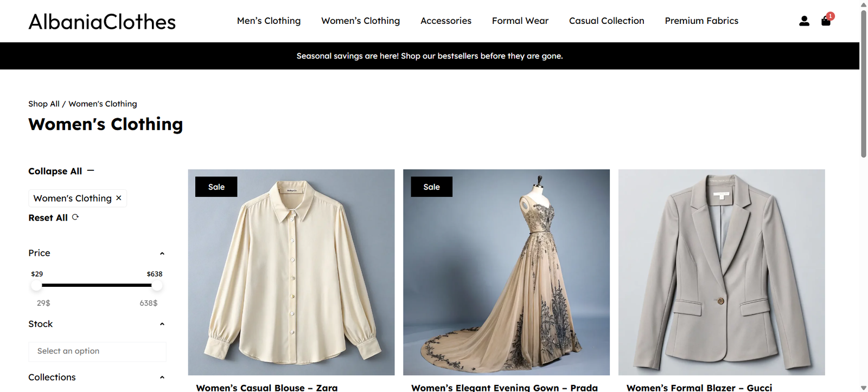868x392 pixels.
Task: Open Casual Collection in the navigation
Action: 606,21
